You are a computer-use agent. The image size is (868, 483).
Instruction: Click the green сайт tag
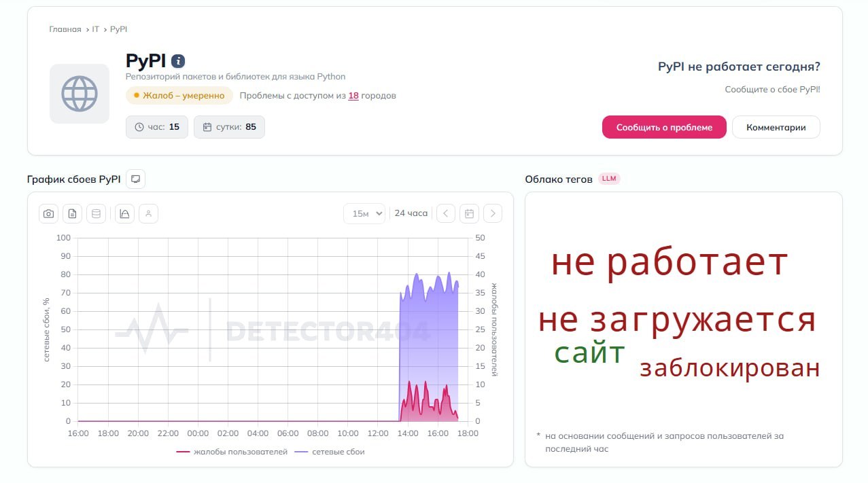coord(589,353)
